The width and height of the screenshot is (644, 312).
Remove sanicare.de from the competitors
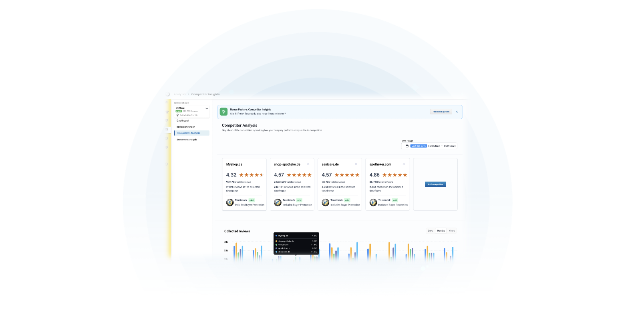[x=356, y=164]
